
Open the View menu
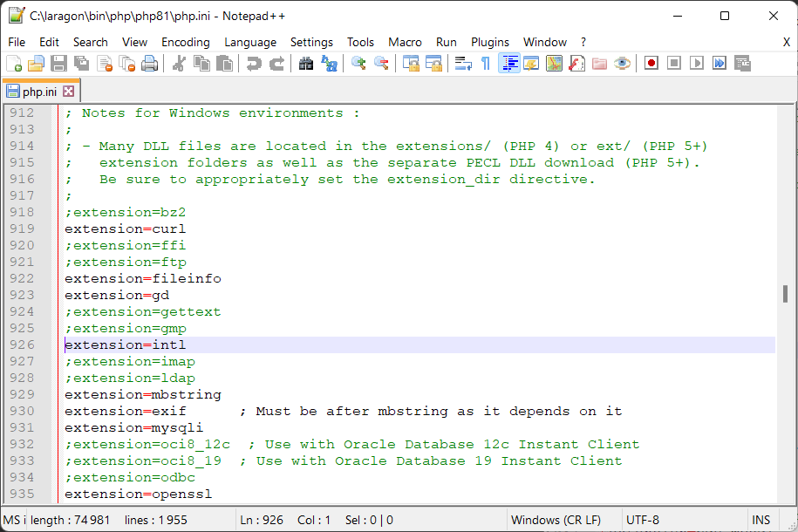coord(135,42)
